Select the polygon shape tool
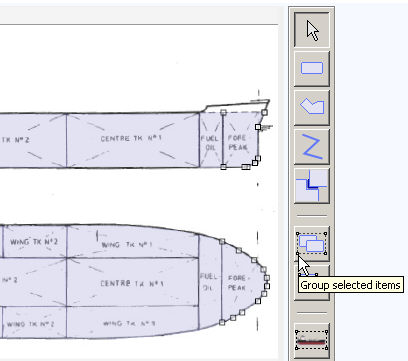The width and height of the screenshot is (408, 361). click(x=312, y=107)
